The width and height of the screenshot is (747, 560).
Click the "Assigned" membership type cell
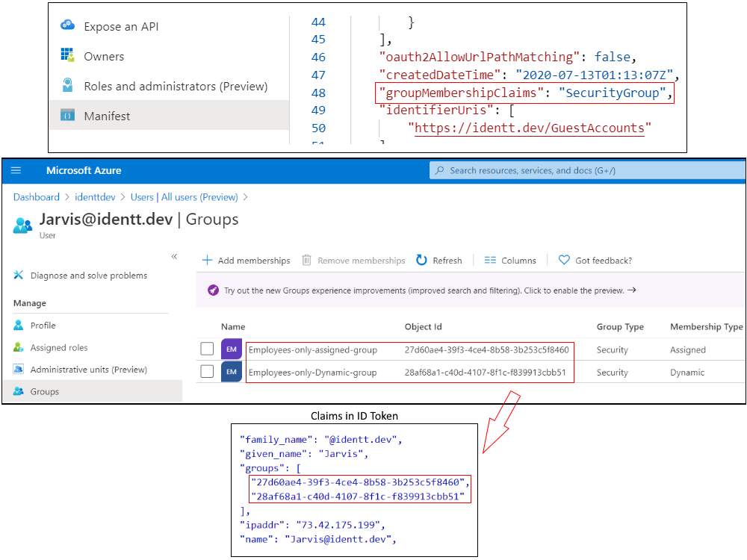click(688, 350)
